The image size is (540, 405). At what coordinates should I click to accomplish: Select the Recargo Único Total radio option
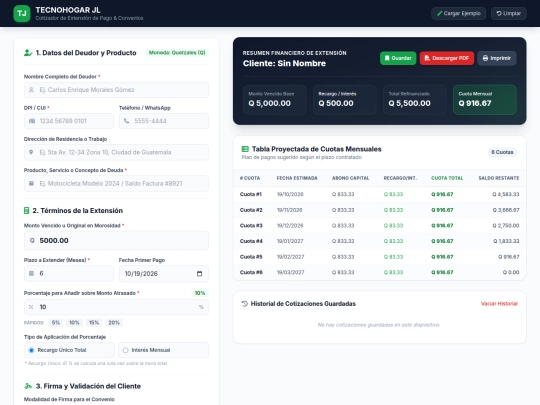(x=69, y=350)
